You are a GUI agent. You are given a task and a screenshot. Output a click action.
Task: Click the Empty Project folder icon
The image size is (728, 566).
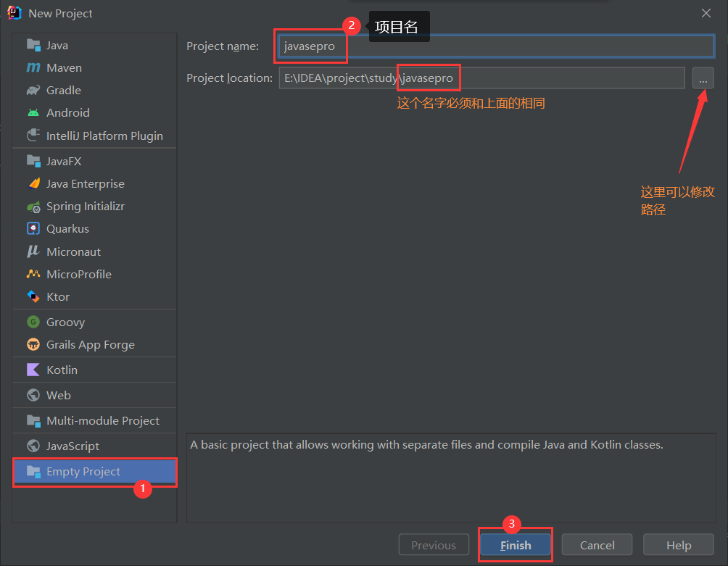coord(33,471)
